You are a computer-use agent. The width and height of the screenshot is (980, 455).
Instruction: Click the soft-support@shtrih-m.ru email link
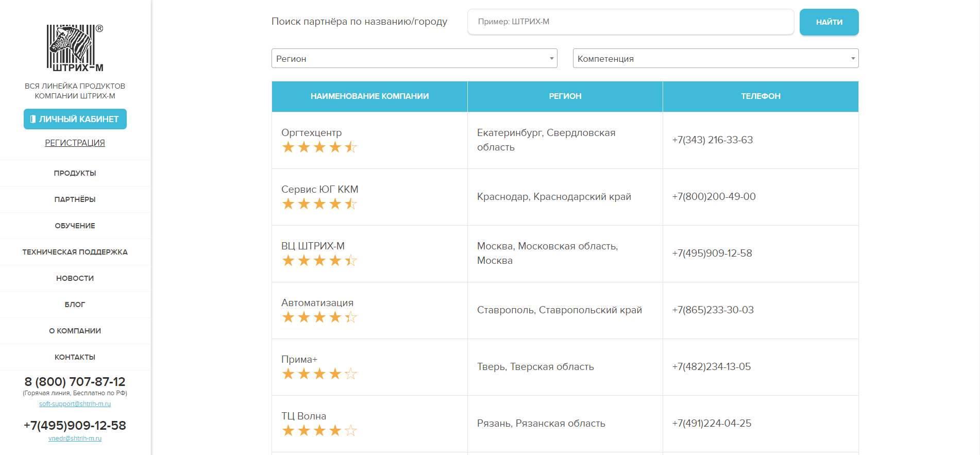[75, 404]
